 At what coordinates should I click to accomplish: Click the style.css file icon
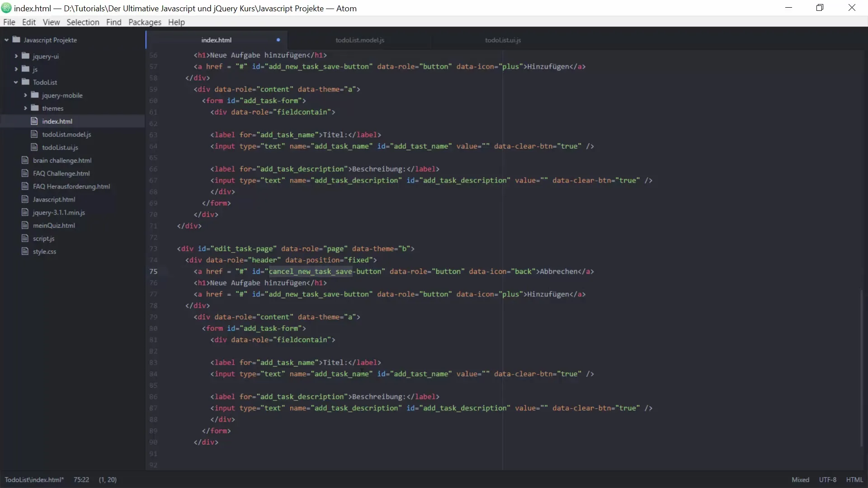[x=25, y=252]
